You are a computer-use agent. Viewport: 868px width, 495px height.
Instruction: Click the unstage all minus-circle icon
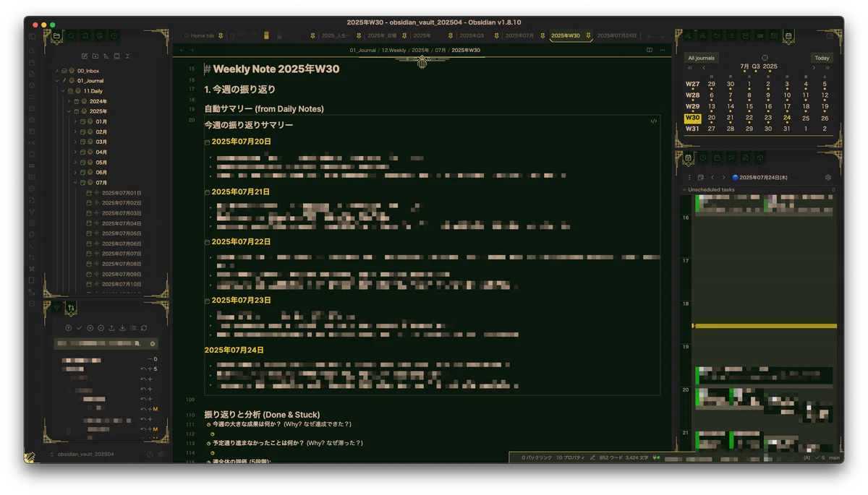[101, 328]
